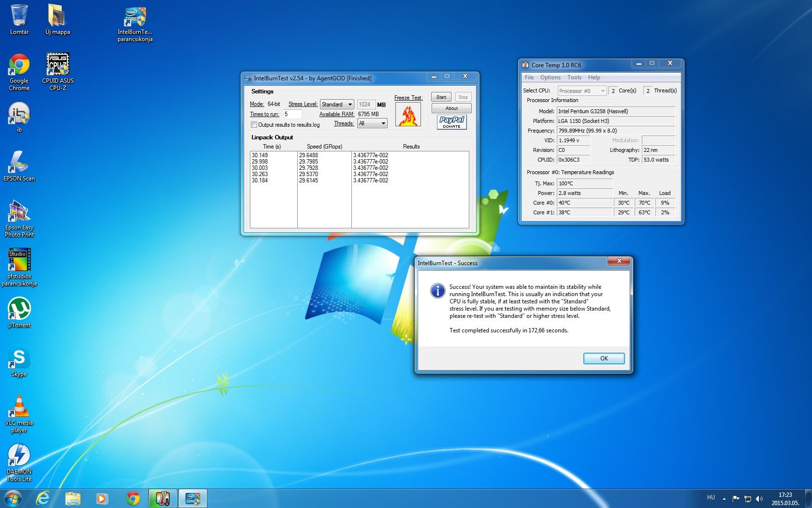Click the CPUID value 0x306C3

573,160
